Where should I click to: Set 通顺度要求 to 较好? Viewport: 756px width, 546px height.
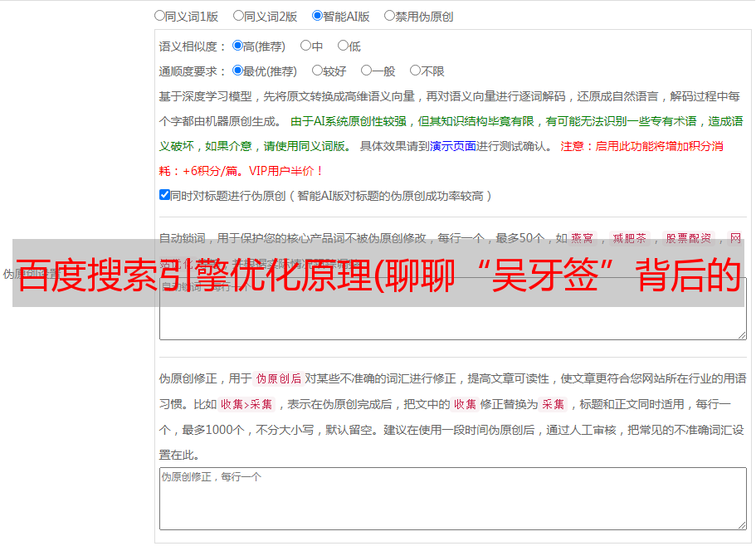click(317, 71)
